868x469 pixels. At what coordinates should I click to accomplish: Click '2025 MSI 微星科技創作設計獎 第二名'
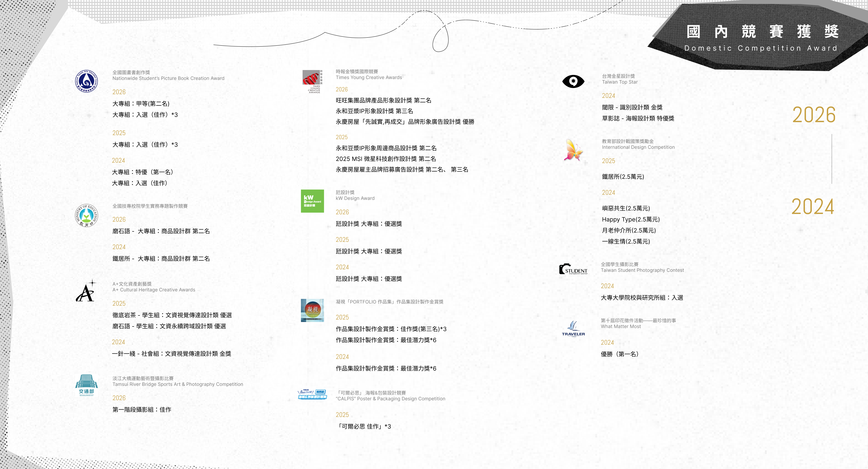click(x=386, y=159)
